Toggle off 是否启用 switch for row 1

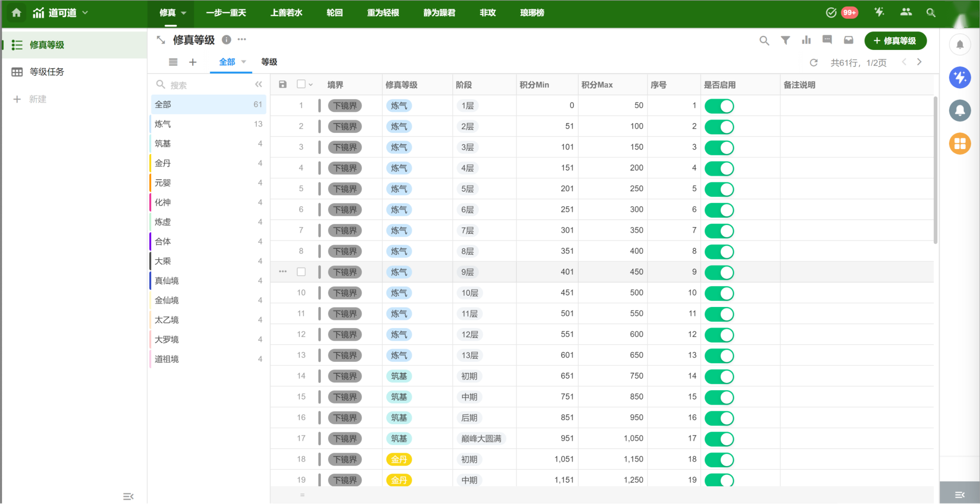pyautogui.click(x=719, y=106)
